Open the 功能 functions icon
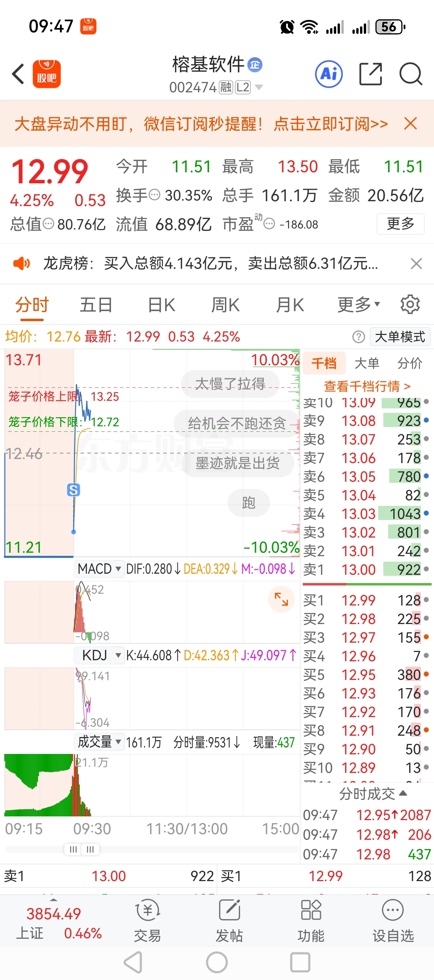Image resolution: width=434 pixels, height=980 pixels. click(x=311, y=921)
